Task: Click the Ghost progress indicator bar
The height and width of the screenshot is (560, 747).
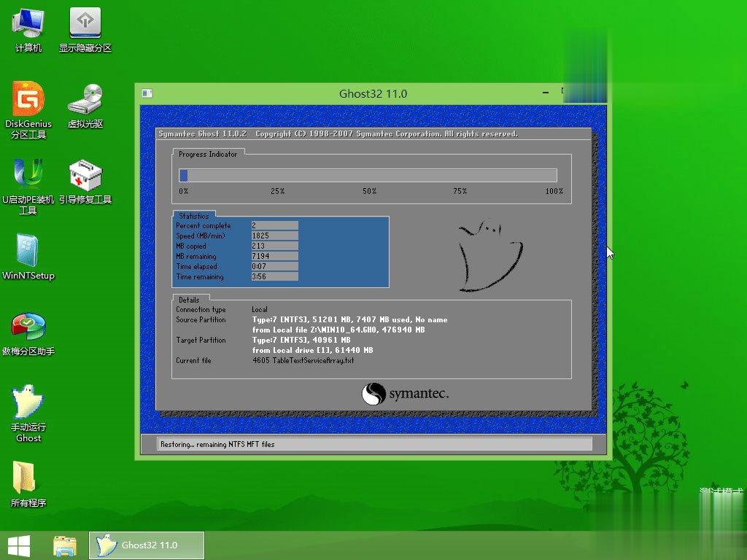Action: [x=368, y=175]
